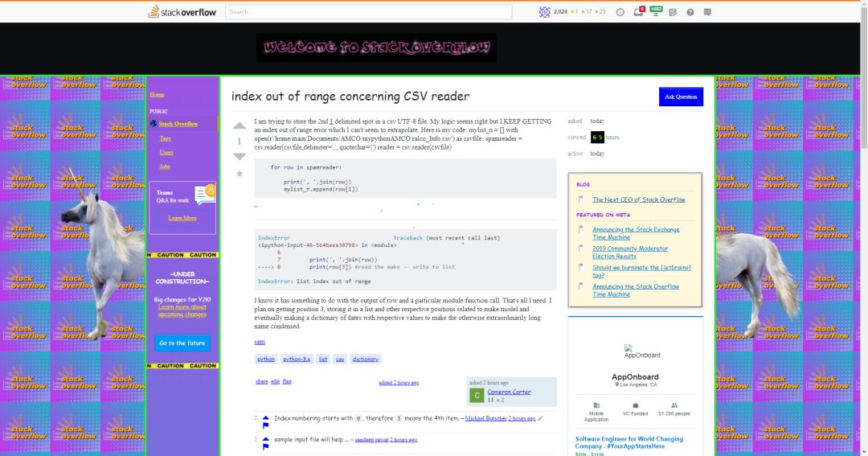The width and height of the screenshot is (868, 456).
Task: Click the 'Welcome to Stack Overflow' banner
Action: [x=376, y=47]
